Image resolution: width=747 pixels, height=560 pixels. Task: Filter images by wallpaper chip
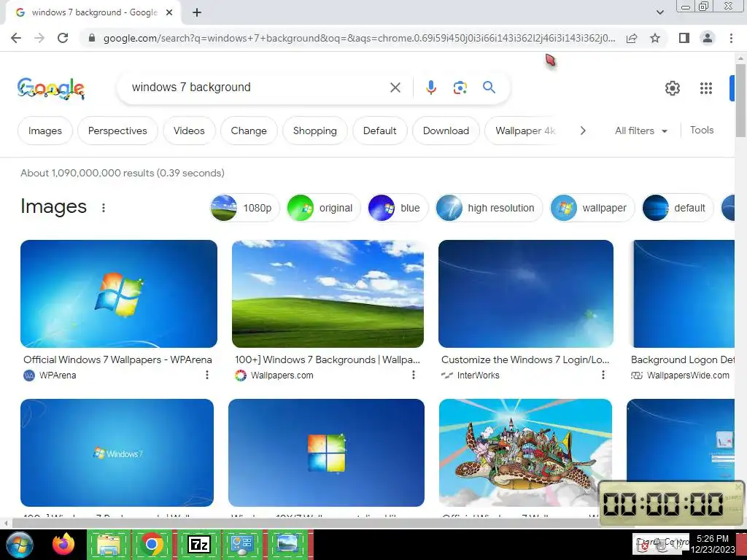[x=592, y=208]
